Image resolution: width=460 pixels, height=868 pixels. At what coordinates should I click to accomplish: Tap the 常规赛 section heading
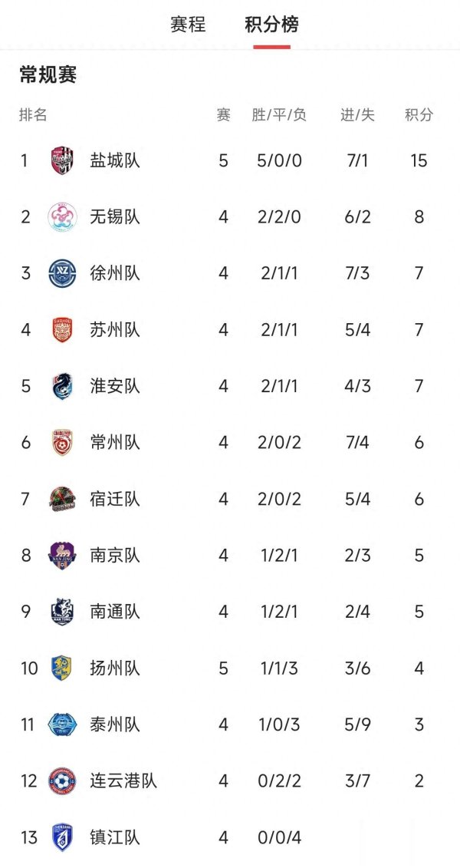coord(48,74)
